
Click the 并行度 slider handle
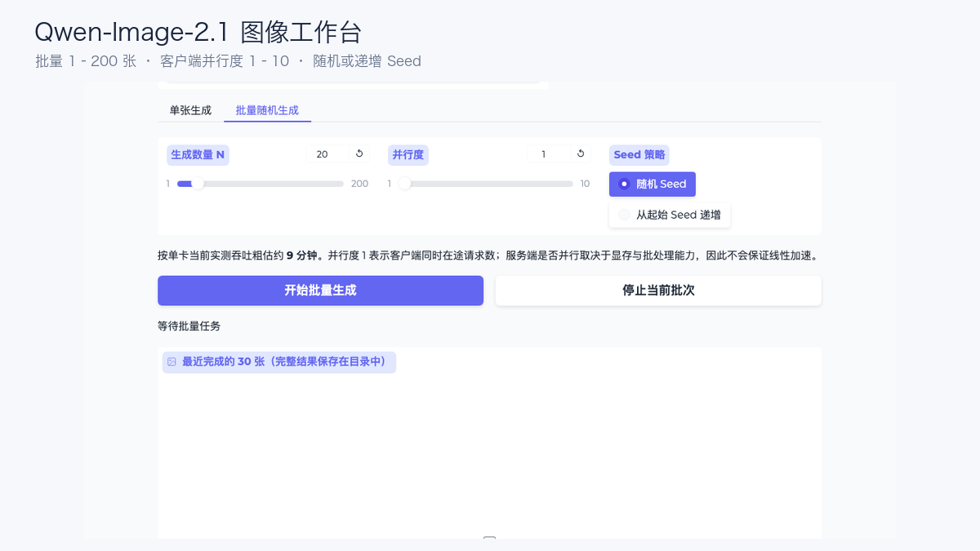click(405, 184)
